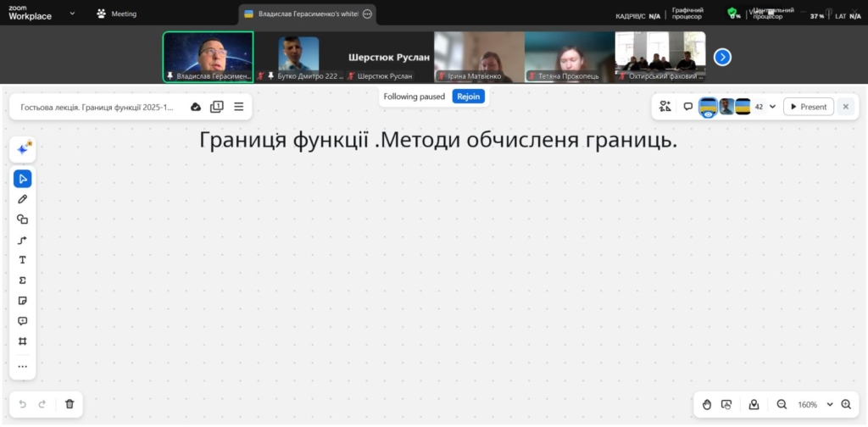
Task: Start presentation with Present button
Action: point(808,107)
